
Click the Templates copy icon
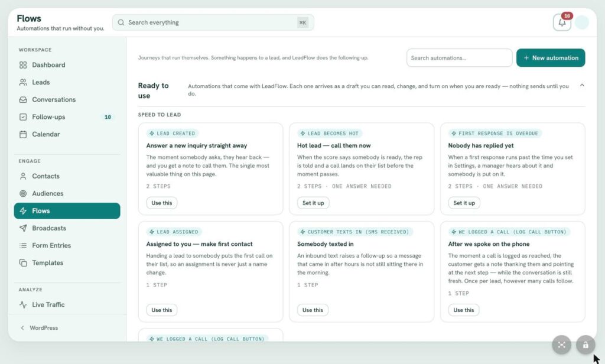pyautogui.click(x=23, y=263)
